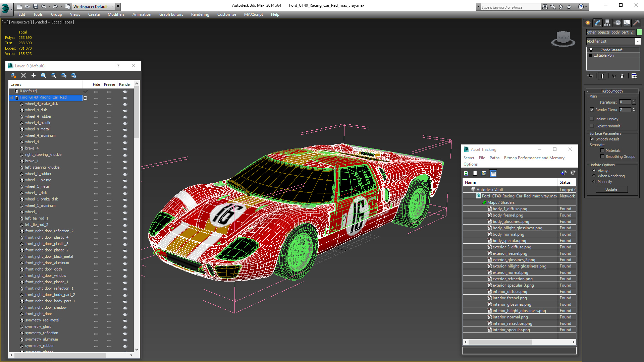This screenshot has width=644, height=362.
Task: Toggle TurboSmooth modifier lightbulb on/off
Action: (591, 50)
